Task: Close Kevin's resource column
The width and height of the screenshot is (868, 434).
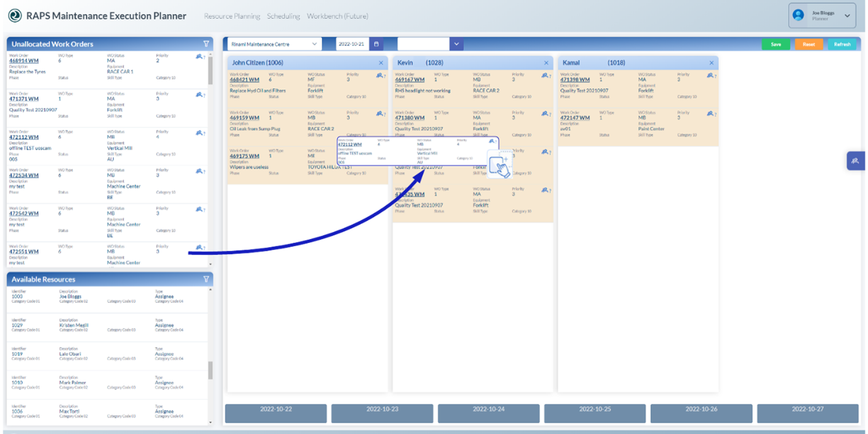Action: click(546, 62)
